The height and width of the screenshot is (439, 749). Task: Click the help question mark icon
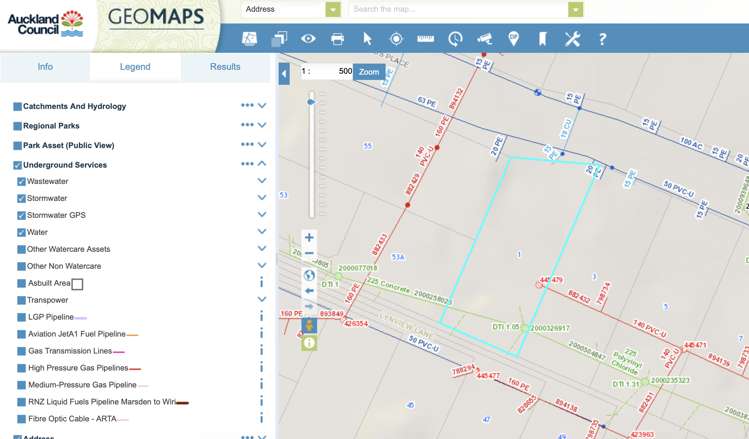click(602, 39)
